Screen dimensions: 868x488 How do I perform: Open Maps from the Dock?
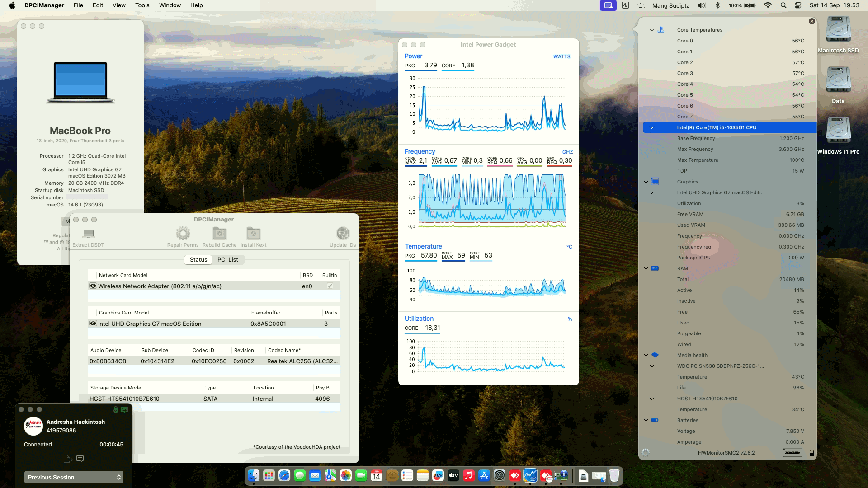pos(330,475)
